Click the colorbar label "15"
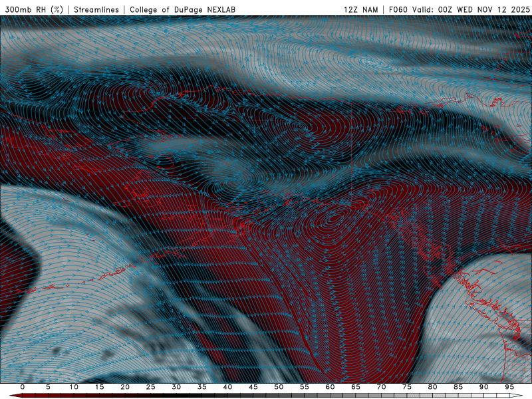The image size is (532, 399). click(x=99, y=387)
